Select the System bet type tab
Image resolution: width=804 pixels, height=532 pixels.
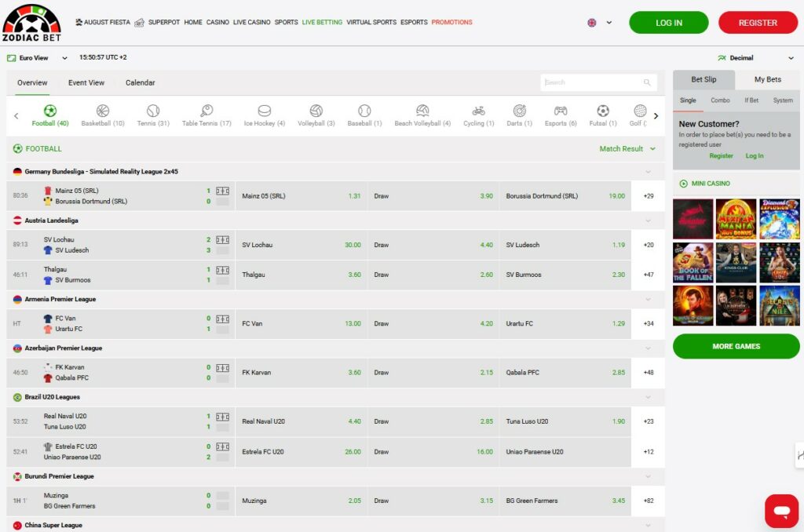pyautogui.click(x=783, y=100)
